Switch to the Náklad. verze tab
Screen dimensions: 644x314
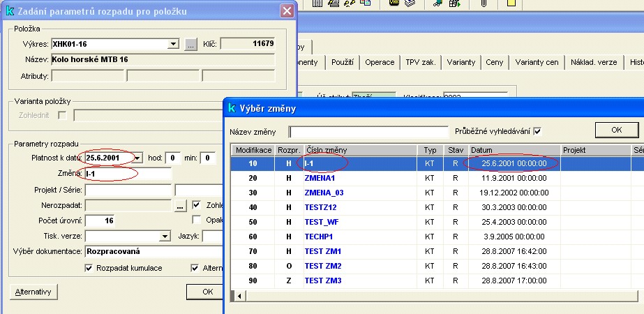[x=594, y=62]
